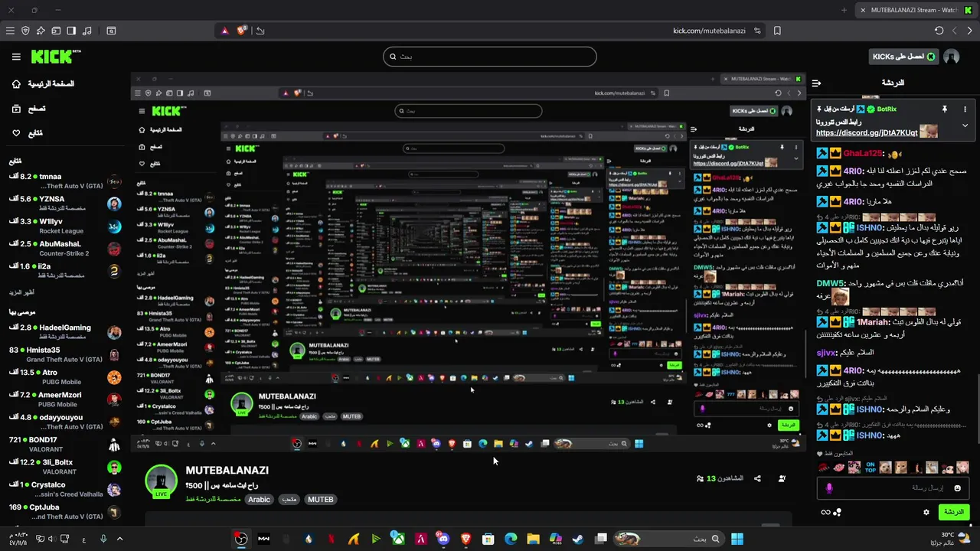Click the MUTEB stream tag
The image size is (980, 551).
[x=320, y=499]
